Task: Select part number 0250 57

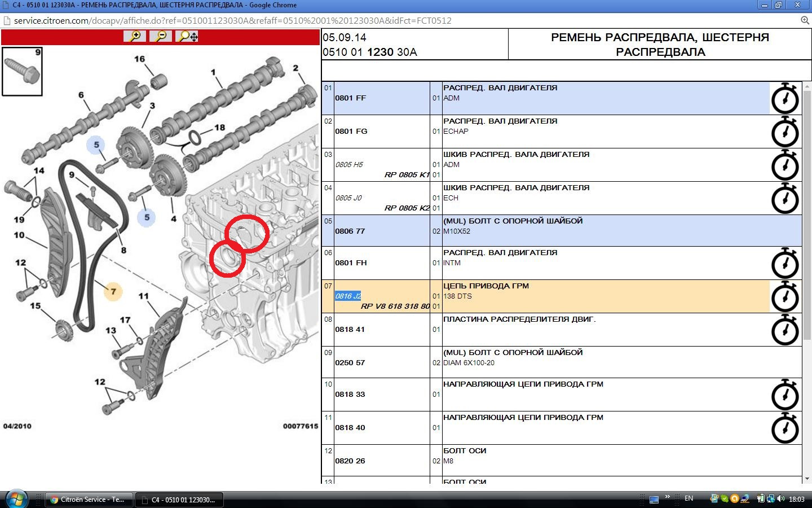Action: 350,363
